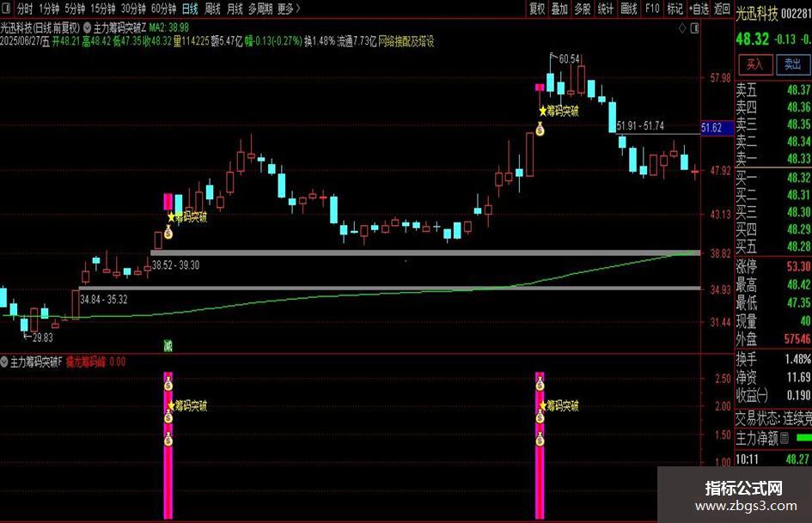Click the MA2: 38.98 indicator value

coord(168,27)
